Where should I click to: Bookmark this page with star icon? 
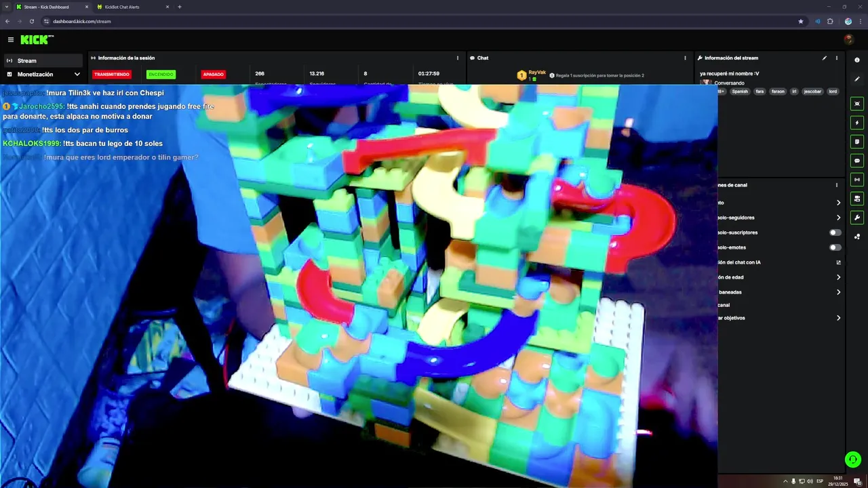801,21
